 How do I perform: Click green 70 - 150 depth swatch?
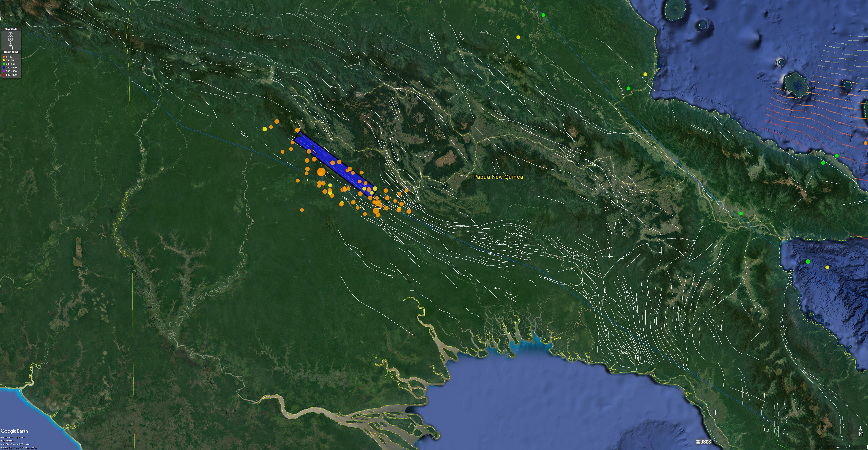click(x=4, y=64)
